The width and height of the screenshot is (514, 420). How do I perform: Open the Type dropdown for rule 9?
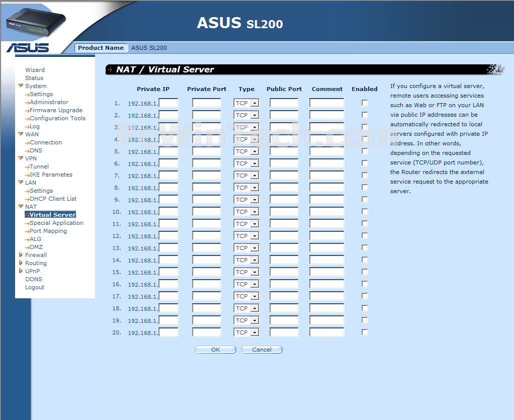(246, 199)
